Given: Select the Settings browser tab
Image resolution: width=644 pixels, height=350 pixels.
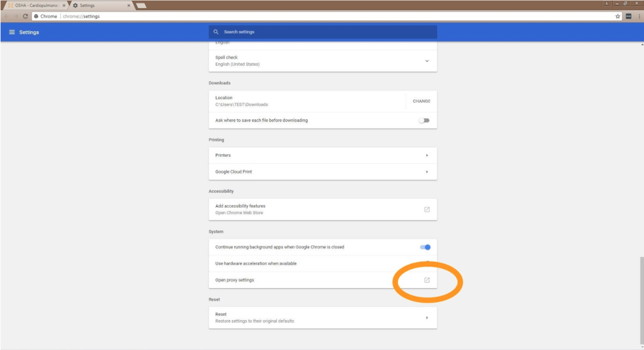Looking at the screenshot, I should click(x=99, y=6).
